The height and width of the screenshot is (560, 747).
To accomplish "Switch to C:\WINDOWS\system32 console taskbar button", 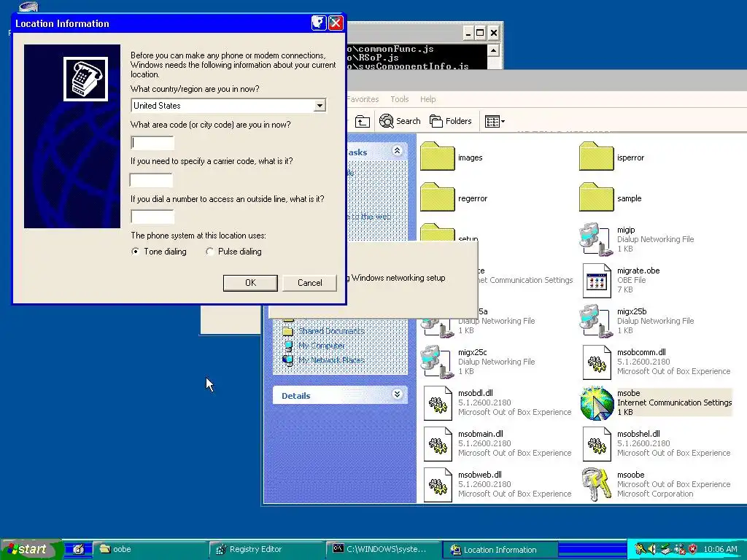I will pos(383,549).
